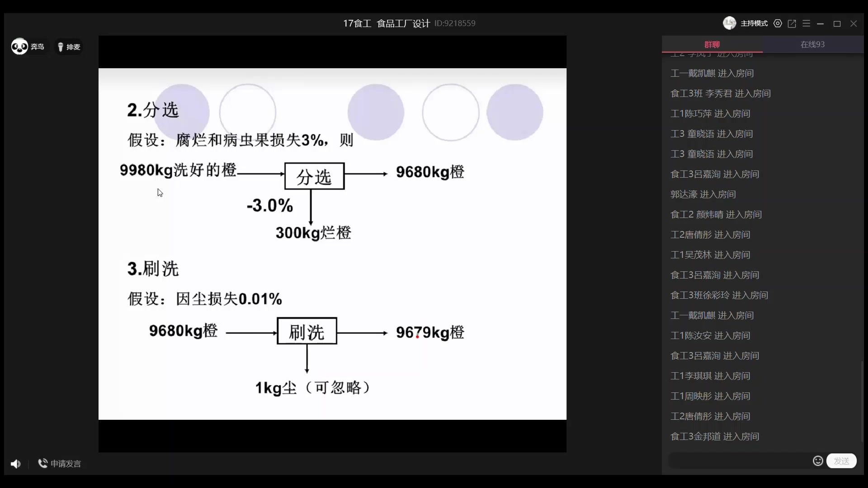Image resolution: width=868 pixels, height=488 pixels.
Task: Click chat entry 工1李琪琪 进入房间
Action: pos(710,376)
